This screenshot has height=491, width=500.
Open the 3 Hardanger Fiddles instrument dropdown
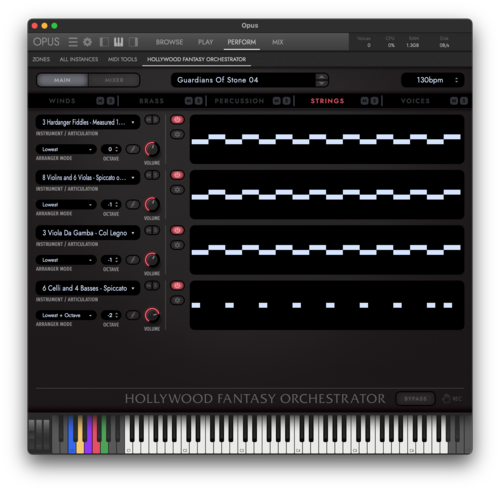pyautogui.click(x=88, y=122)
